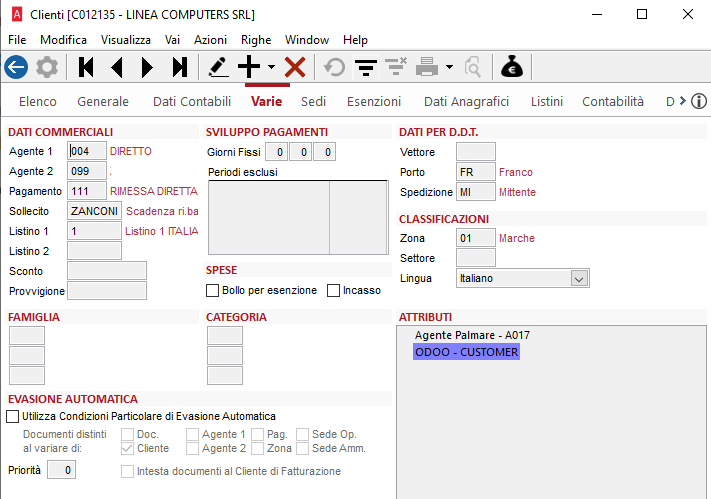Enable the Bollo per esenzione checkbox
The height and width of the screenshot is (499, 711).
click(x=212, y=291)
